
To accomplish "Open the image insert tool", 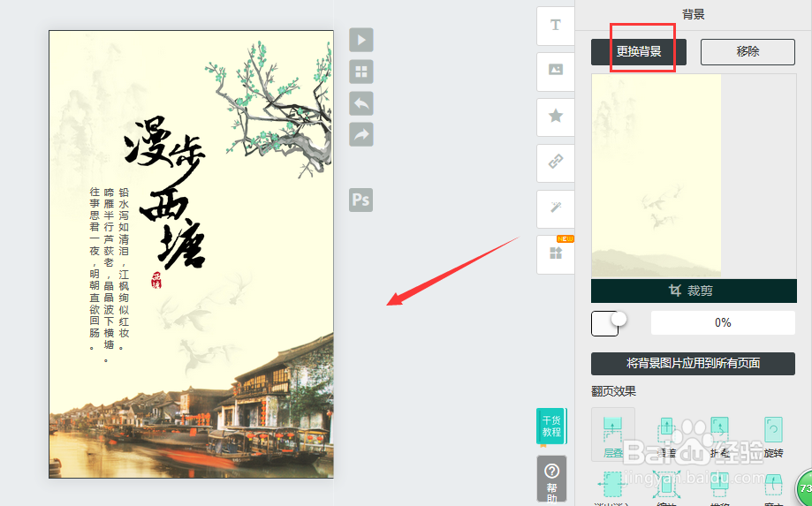I will [x=556, y=71].
